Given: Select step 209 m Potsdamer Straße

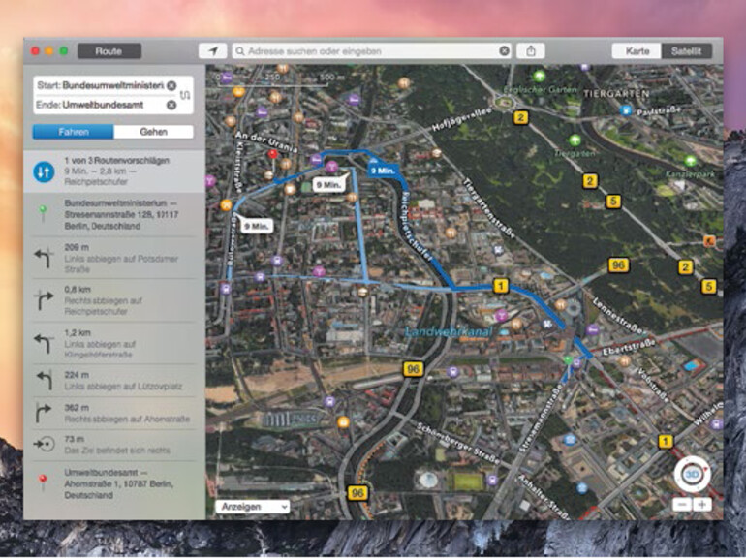Looking at the screenshot, I should 114,259.
